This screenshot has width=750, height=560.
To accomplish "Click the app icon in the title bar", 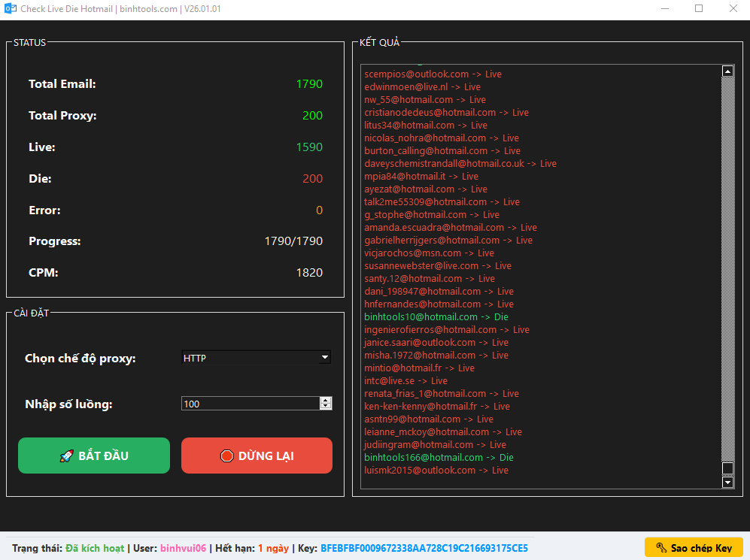I will click(x=11, y=9).
